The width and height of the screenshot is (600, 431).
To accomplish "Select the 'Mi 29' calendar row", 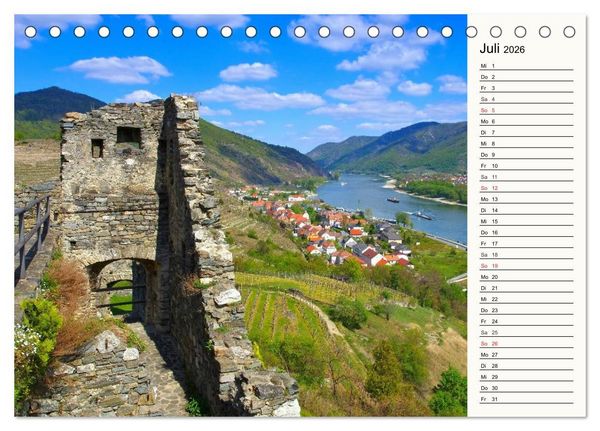I will click(x=527, y=377).
